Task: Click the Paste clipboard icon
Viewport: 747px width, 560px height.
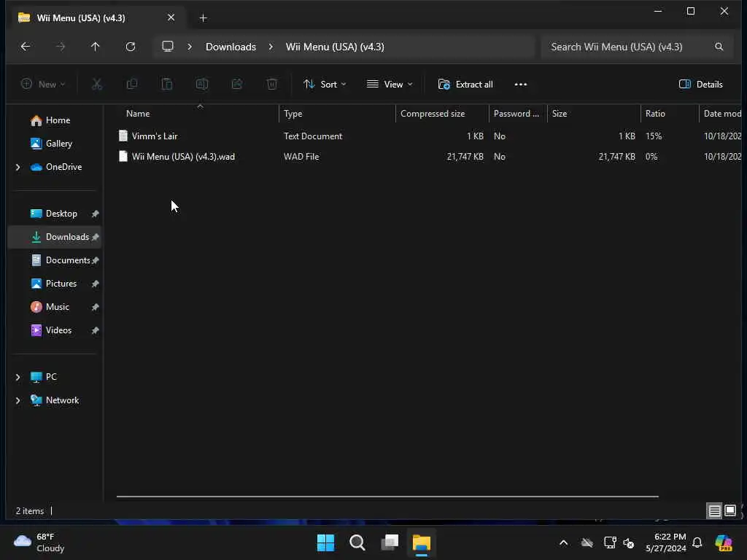Action: coord(167,85)
